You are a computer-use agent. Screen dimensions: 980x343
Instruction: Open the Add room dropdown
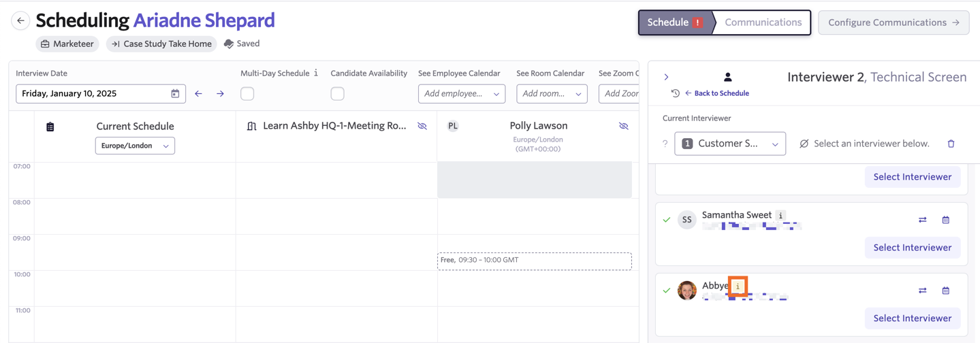(x=552, y=93)
